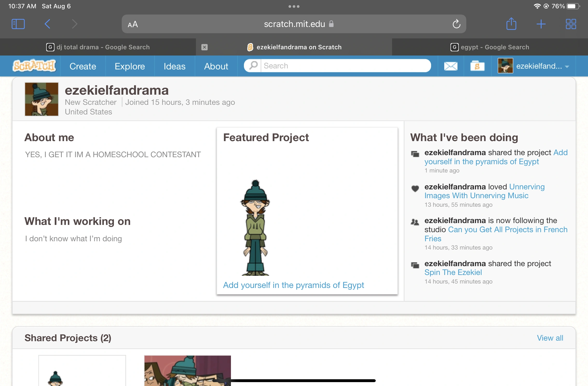The width and height of the screenshot is (588, 386).
Task: Close the blank middle tab
Action: point(204,47)
